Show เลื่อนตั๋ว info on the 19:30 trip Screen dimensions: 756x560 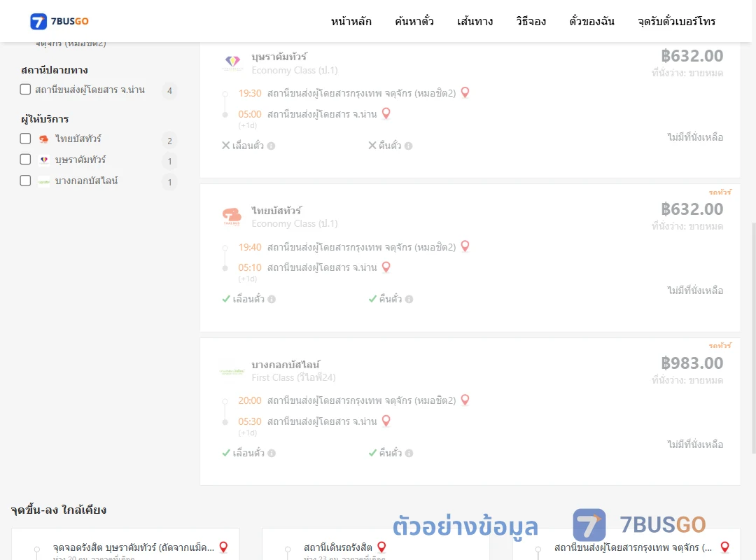(272, 146)
